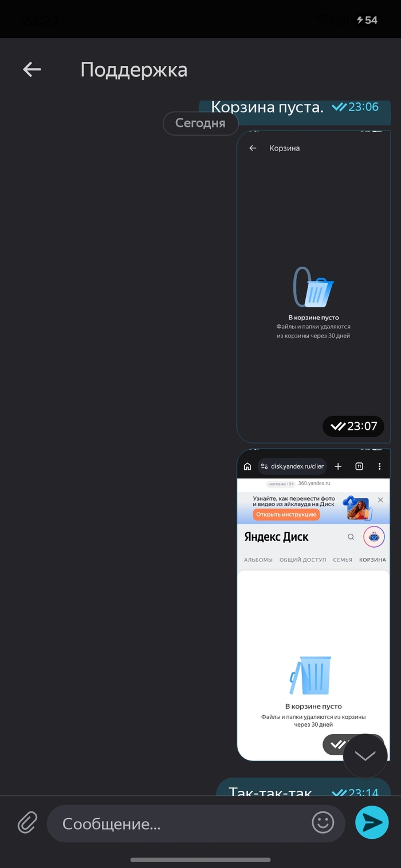
Task: Select the Так-так-так message bubble
Action: point(304,788)
